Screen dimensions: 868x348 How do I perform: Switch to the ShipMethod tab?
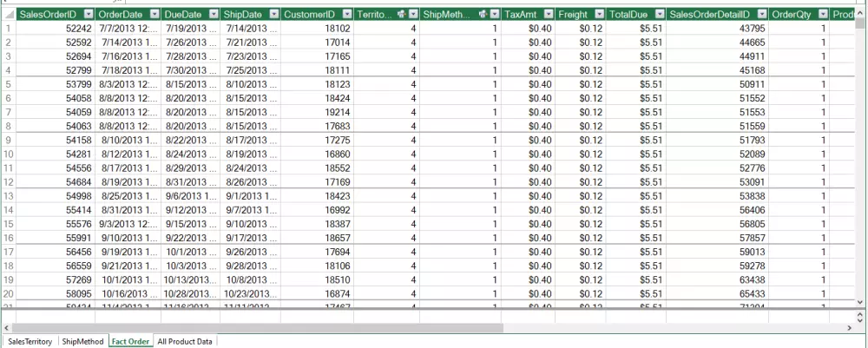pos(83,341)
